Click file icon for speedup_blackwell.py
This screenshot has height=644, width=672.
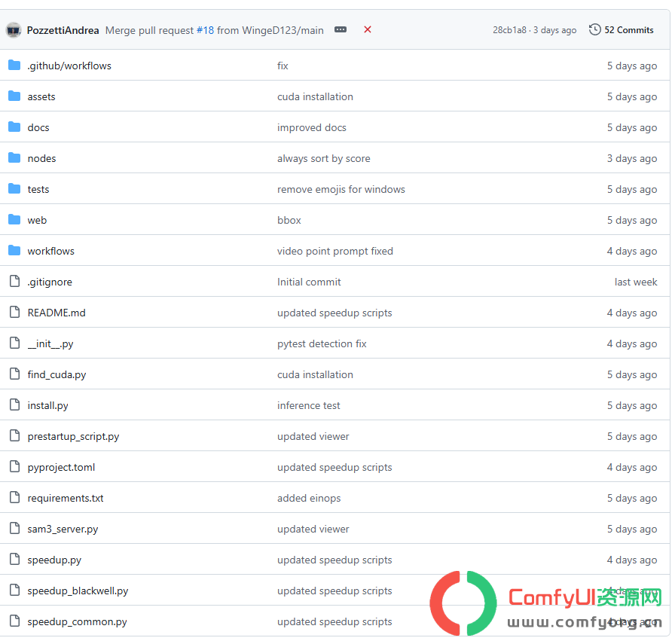14,590
